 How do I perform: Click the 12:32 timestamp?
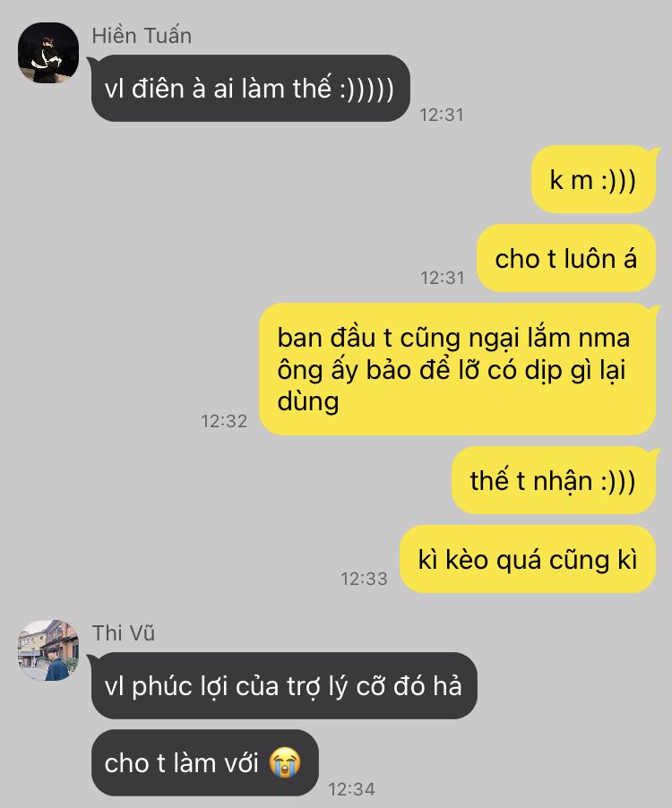click(224, 422)
